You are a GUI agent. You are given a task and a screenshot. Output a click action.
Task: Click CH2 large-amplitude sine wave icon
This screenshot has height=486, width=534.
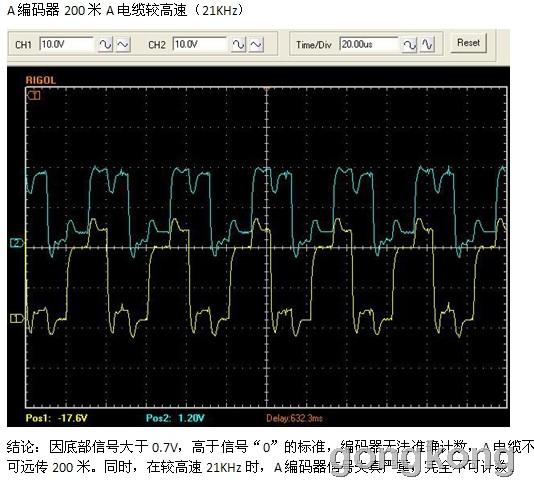(x=238, y=45)
